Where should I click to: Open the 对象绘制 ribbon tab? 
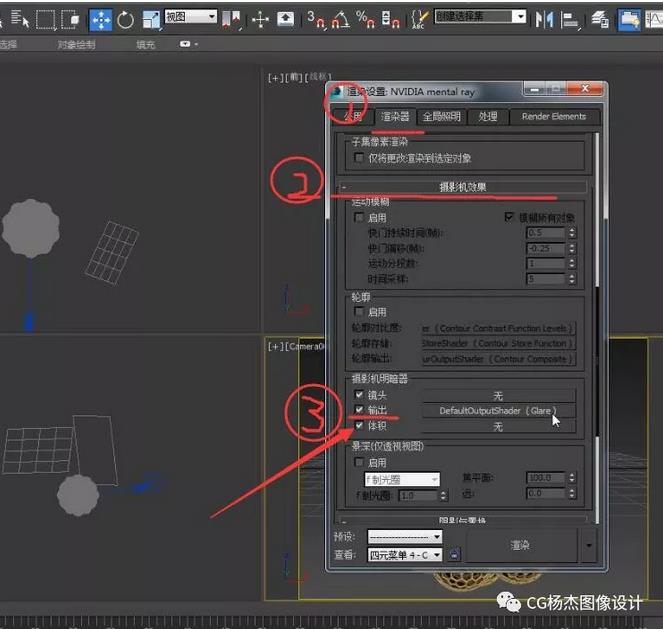pyautogui.click(x=77, y=44)
